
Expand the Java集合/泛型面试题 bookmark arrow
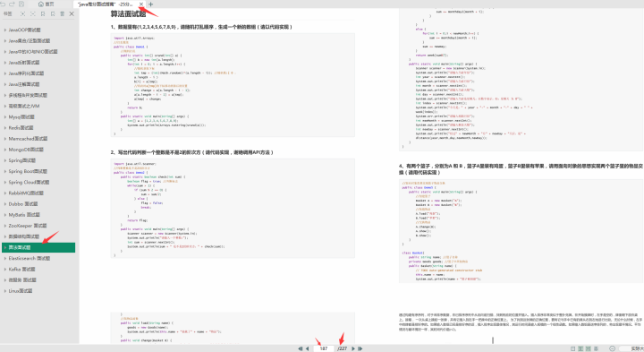(x=5, y=40)
